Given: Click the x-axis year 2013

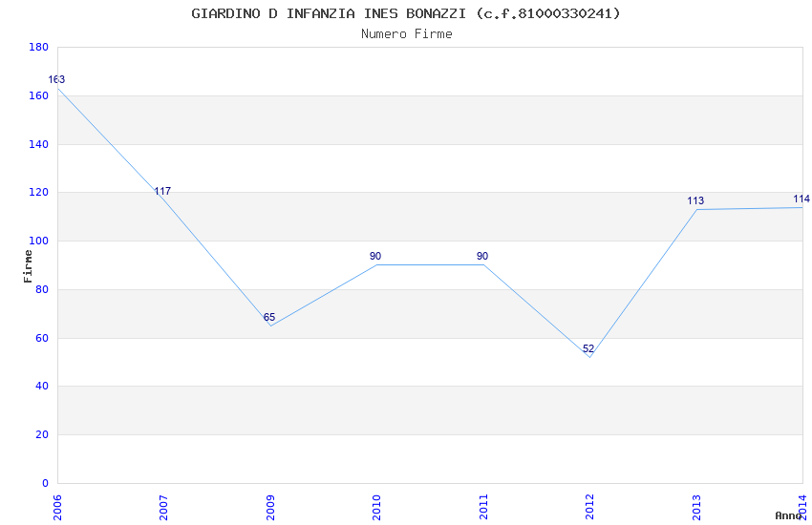Looking at the screenshot, I should tap(696, 507).
